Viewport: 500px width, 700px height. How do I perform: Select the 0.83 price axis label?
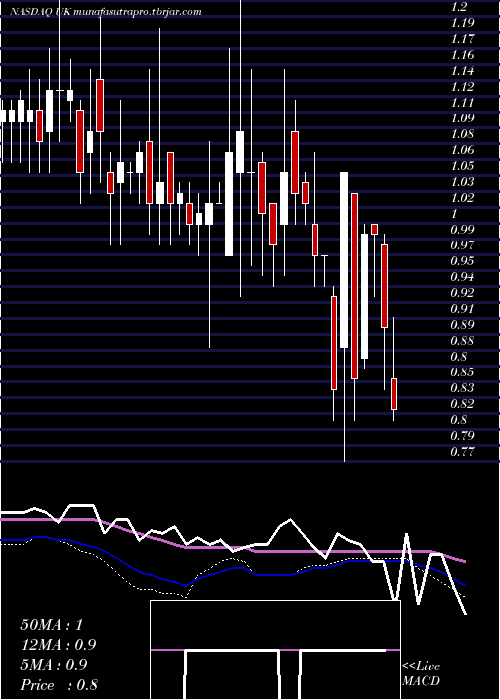[462, 388]
